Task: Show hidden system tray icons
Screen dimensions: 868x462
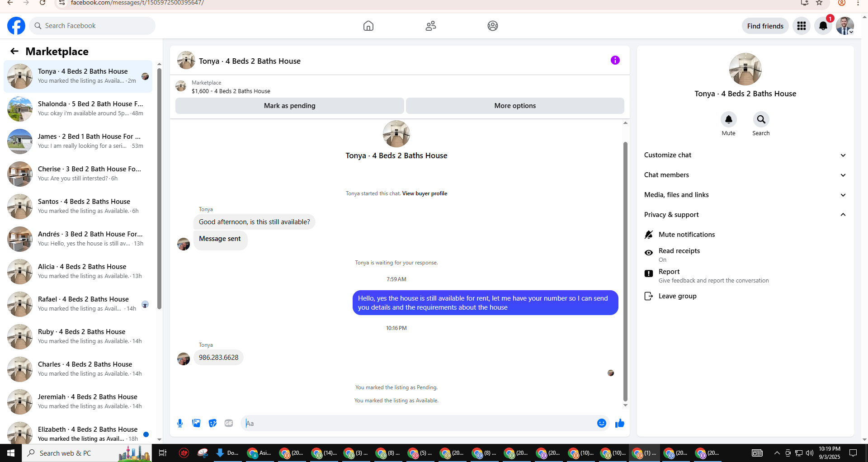Action: [777, 453]
